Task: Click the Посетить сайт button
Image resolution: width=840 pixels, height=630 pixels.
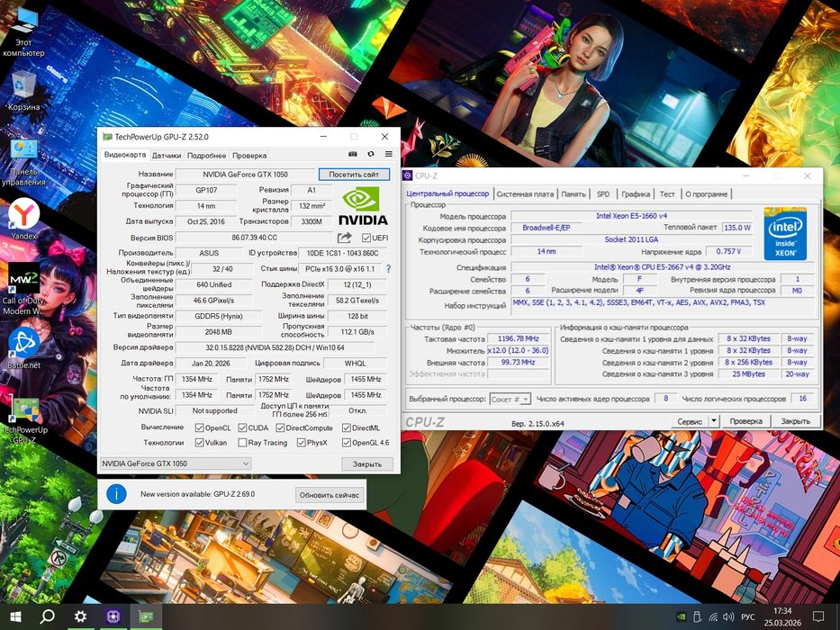Action: (x=355, y=175)
